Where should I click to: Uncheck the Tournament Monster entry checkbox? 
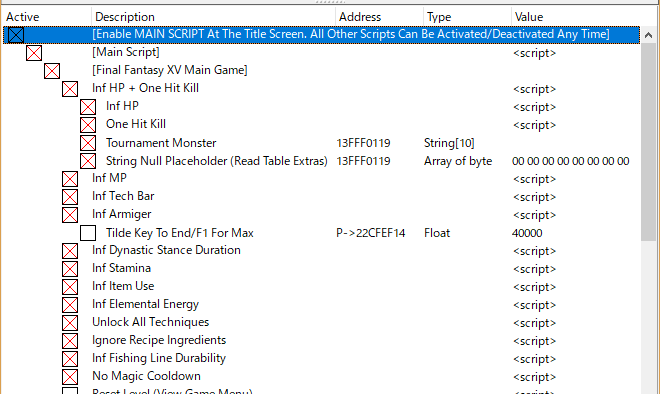tap(88, 143)
